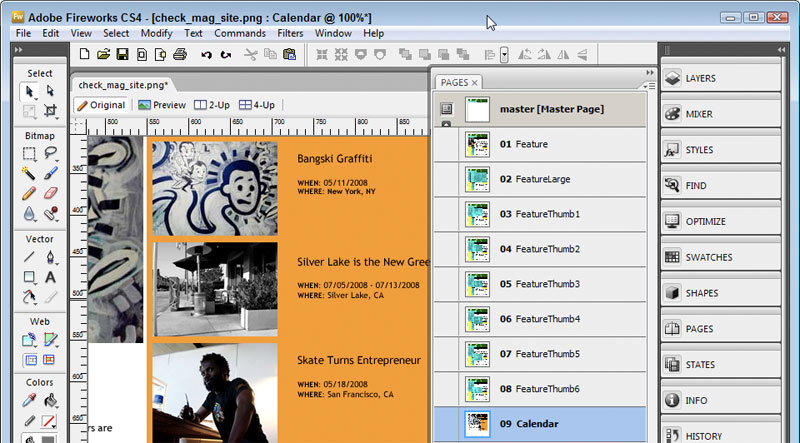Toggle Hide Slices and Hotspots button
This screenshot has width=800, height=443.
29,359
